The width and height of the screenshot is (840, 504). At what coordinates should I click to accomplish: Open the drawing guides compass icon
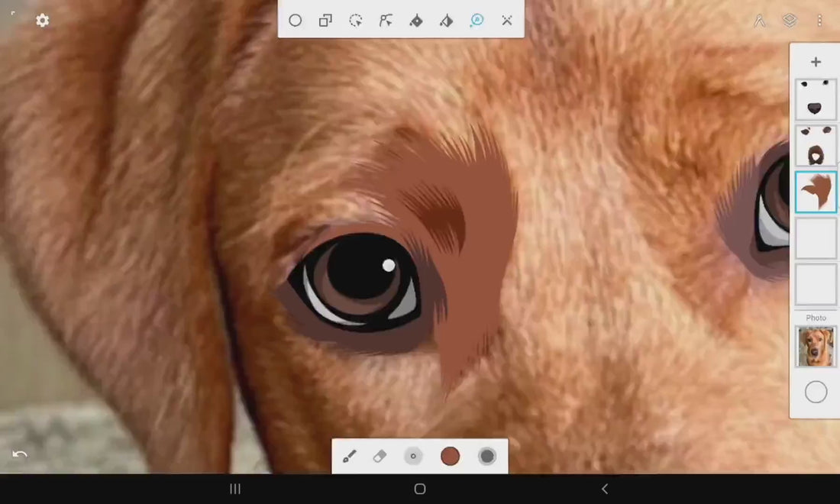[759, 21]
